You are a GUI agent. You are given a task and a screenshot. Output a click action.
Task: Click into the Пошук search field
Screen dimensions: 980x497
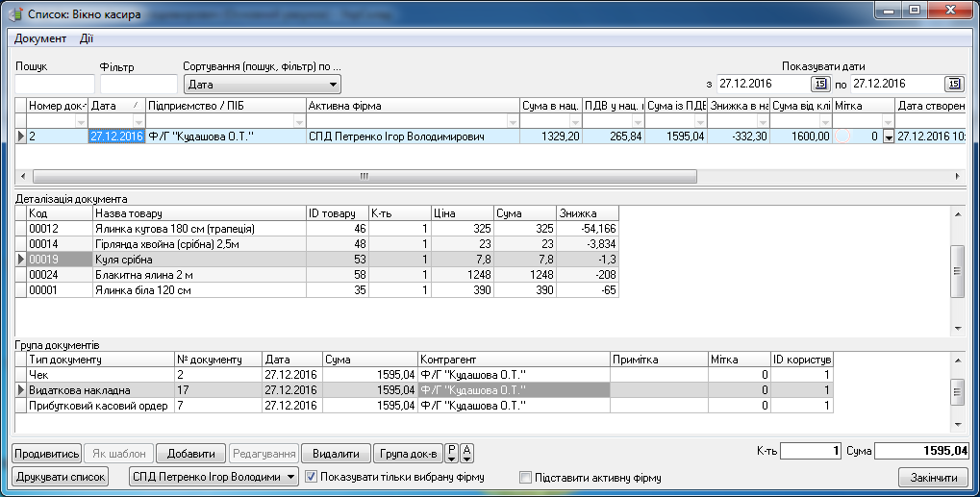tap(55, 85)
